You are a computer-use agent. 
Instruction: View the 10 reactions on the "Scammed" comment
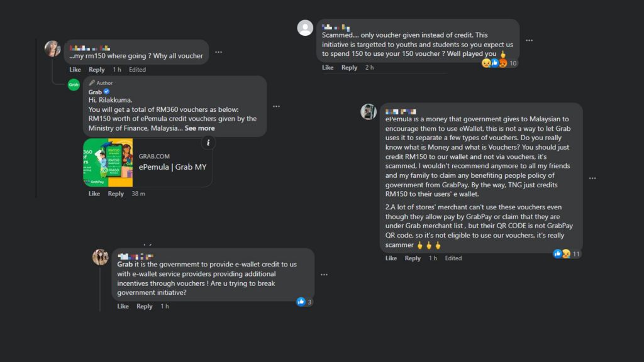point(500,63)
